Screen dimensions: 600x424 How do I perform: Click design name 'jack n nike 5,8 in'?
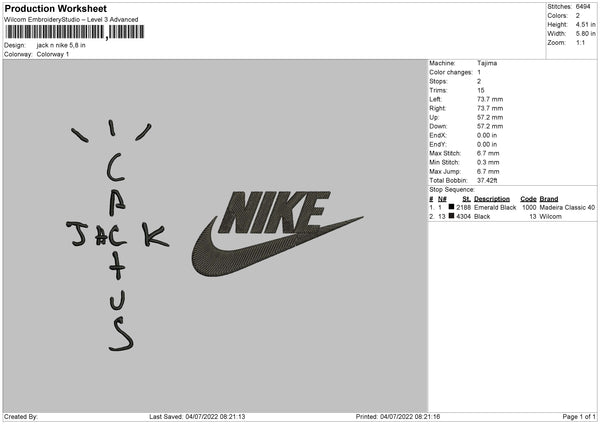(x=61, y=45)
